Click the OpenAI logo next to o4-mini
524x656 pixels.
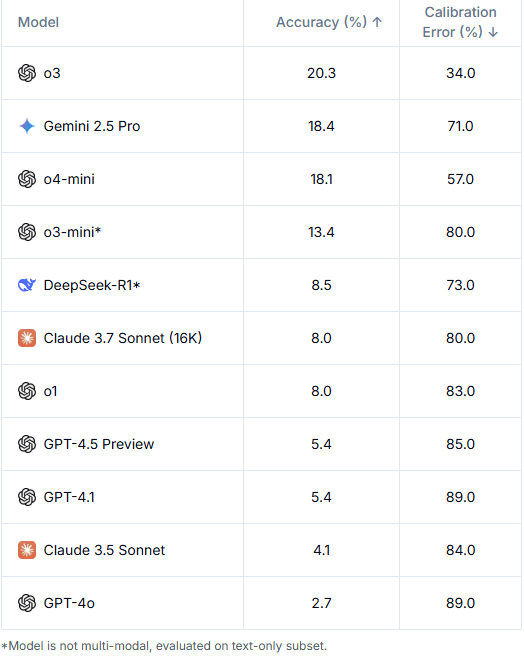(27, 179)
